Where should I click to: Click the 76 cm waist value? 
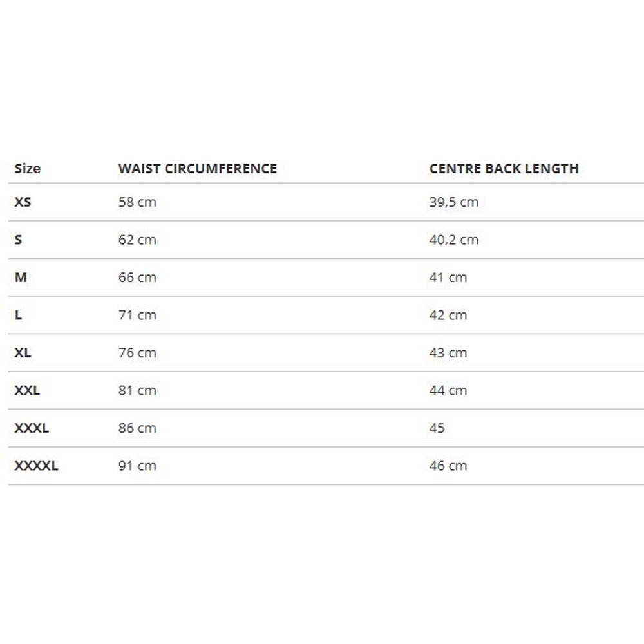137,353
